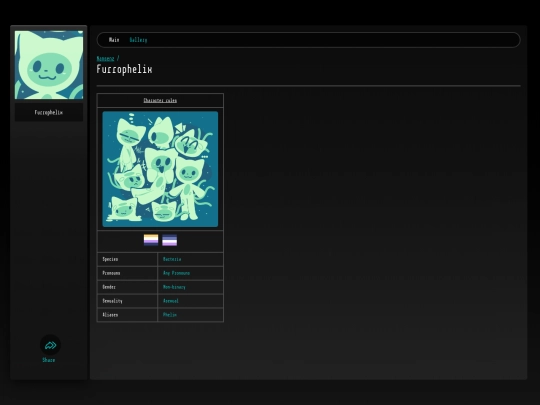The image size is (540, 405).
Task: Click the nonbinary pride flag icon
Action: point(151,240)
